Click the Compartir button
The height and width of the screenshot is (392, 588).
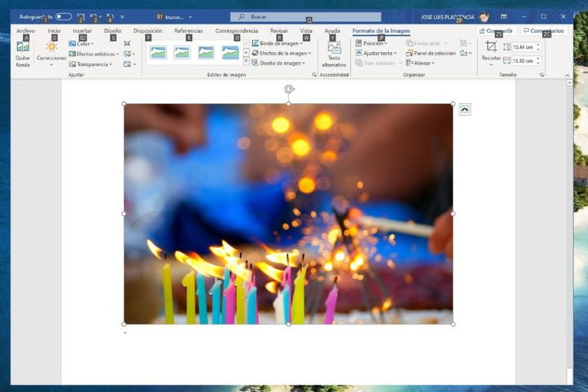496,31
